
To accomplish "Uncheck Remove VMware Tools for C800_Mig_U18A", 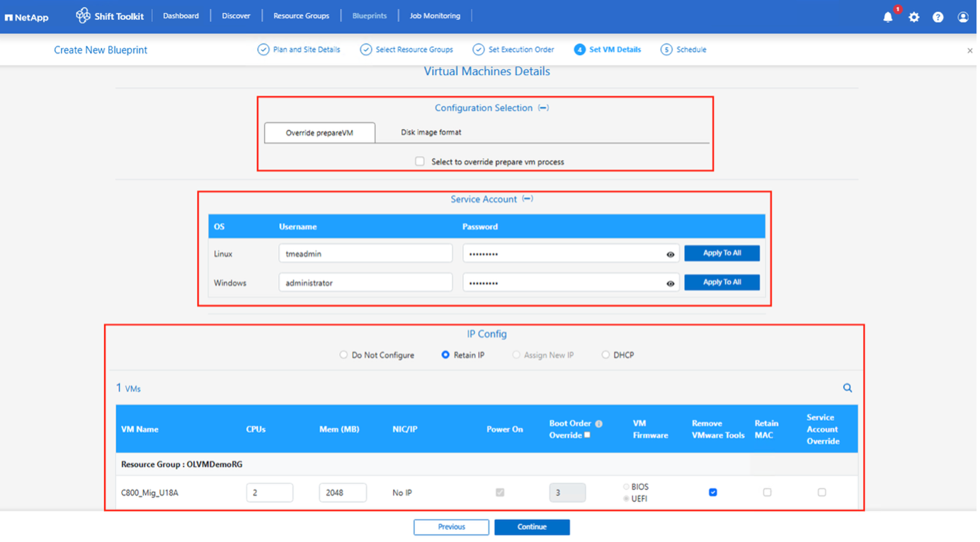I will point(713,492).
